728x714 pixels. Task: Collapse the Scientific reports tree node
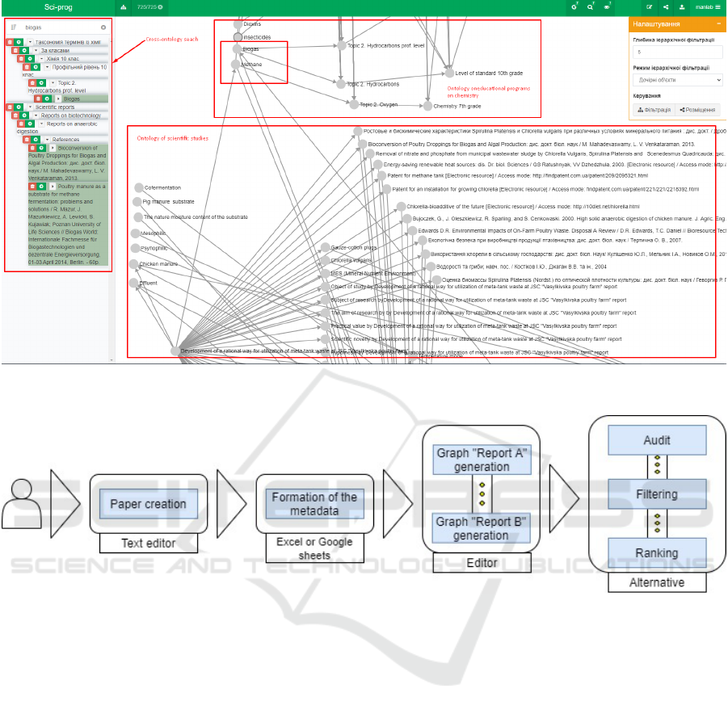(30, 107)
